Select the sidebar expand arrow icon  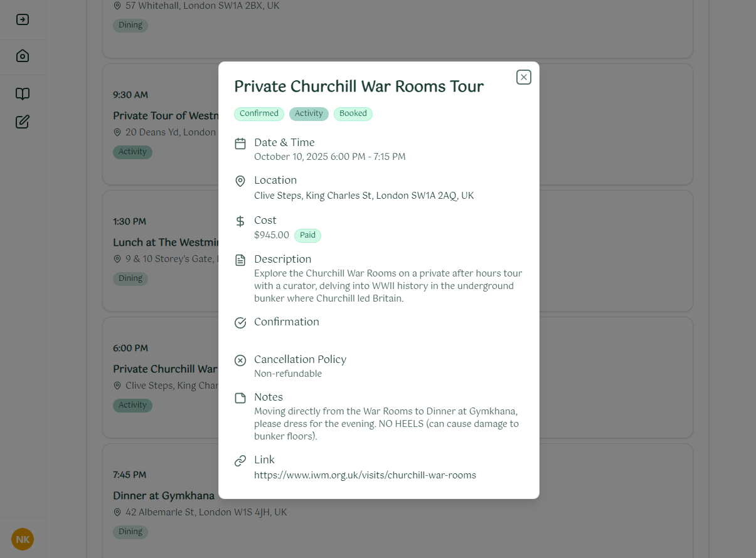point(23,19)
